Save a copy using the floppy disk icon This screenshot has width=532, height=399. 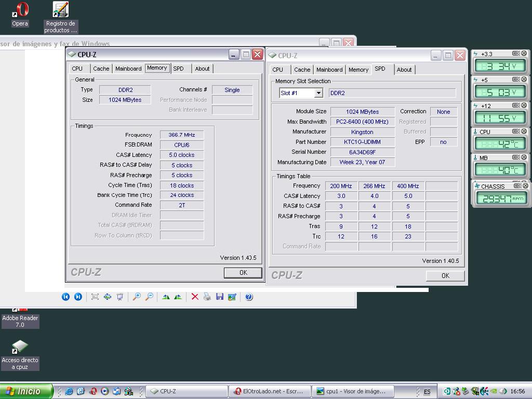220,297
